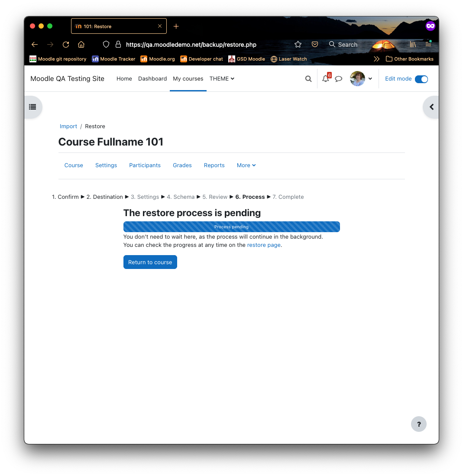Click the user profile avatar picture

pos(358,79)
